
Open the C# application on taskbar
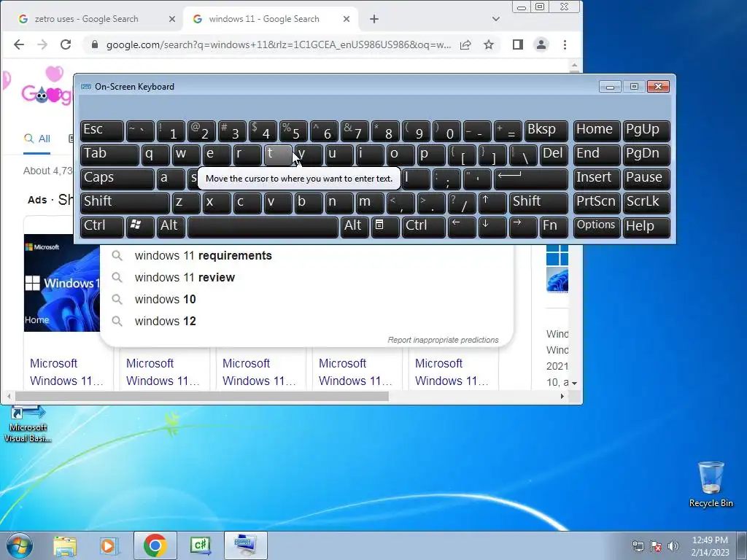click(x=201, y=545)
